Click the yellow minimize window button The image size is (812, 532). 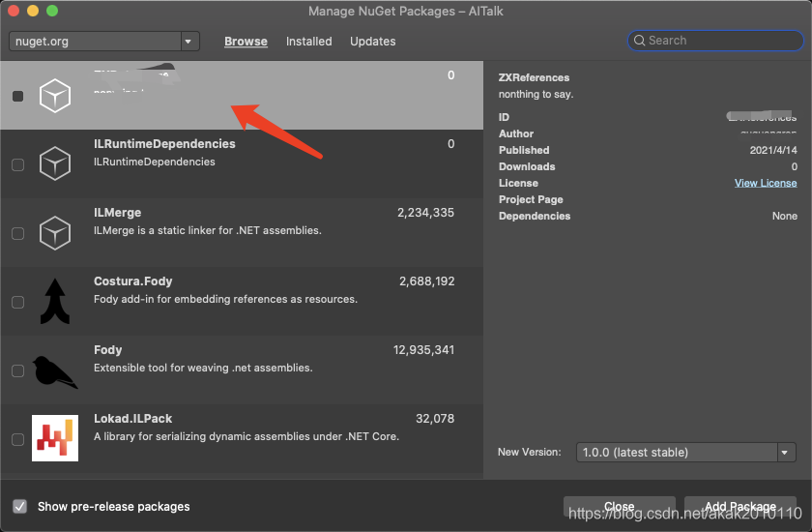coord(33,11)
